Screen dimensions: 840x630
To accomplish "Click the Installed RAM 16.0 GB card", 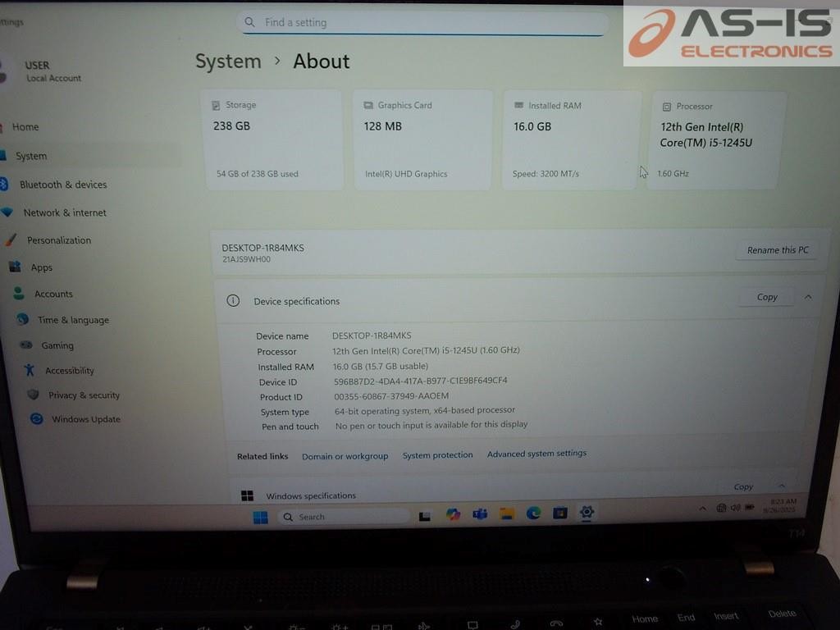I will (x=570, y=139).
